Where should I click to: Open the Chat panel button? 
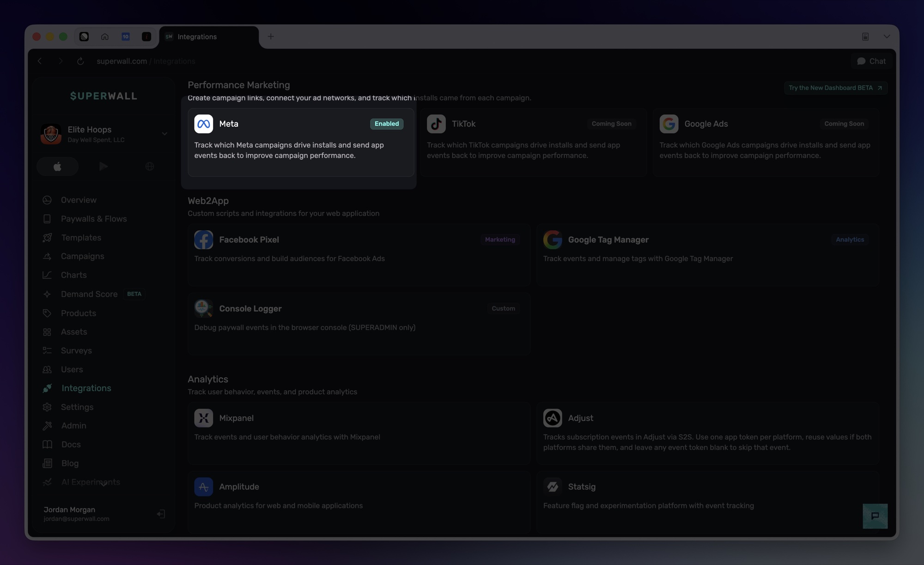tap(871, 61)
